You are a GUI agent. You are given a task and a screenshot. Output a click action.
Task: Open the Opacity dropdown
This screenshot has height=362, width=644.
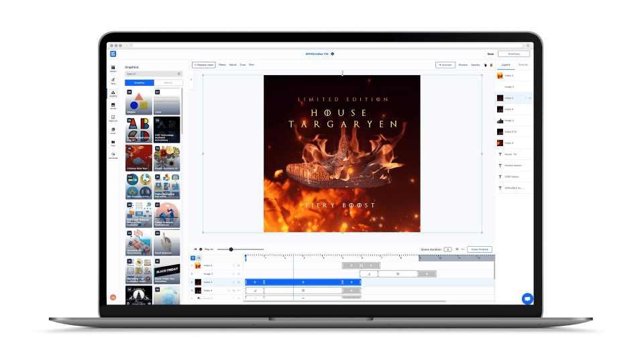click(x=475, y=65)
